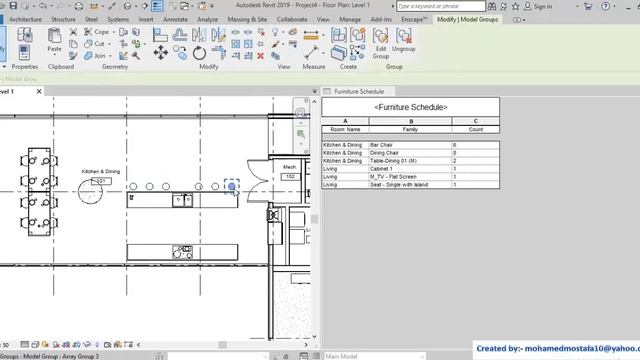This screenshot has width=640, height=360.
Task: Select the Mirror - Draw Axis tool
Action: [218, 35]
